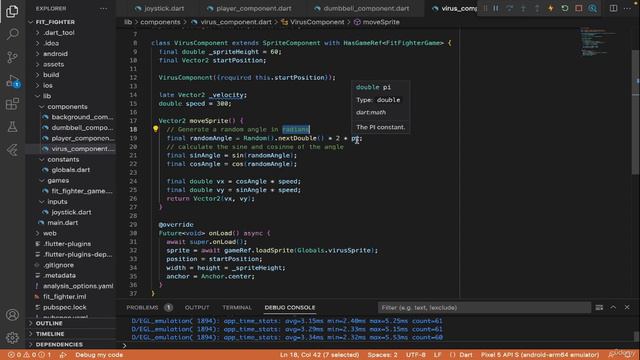640x360 pixels.
Task: Click debug Step Out button
Action: (x=537, y=8)
